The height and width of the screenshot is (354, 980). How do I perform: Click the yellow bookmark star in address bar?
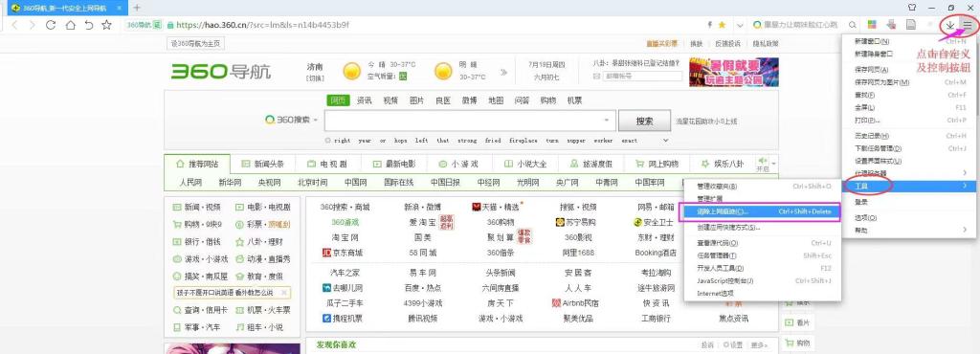(x=722, y=25)
